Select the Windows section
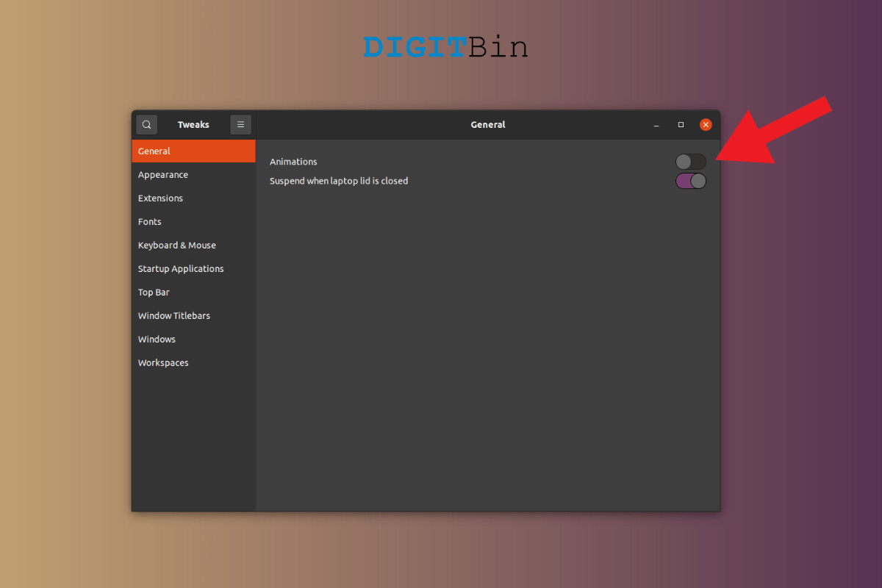 [157, 339]
